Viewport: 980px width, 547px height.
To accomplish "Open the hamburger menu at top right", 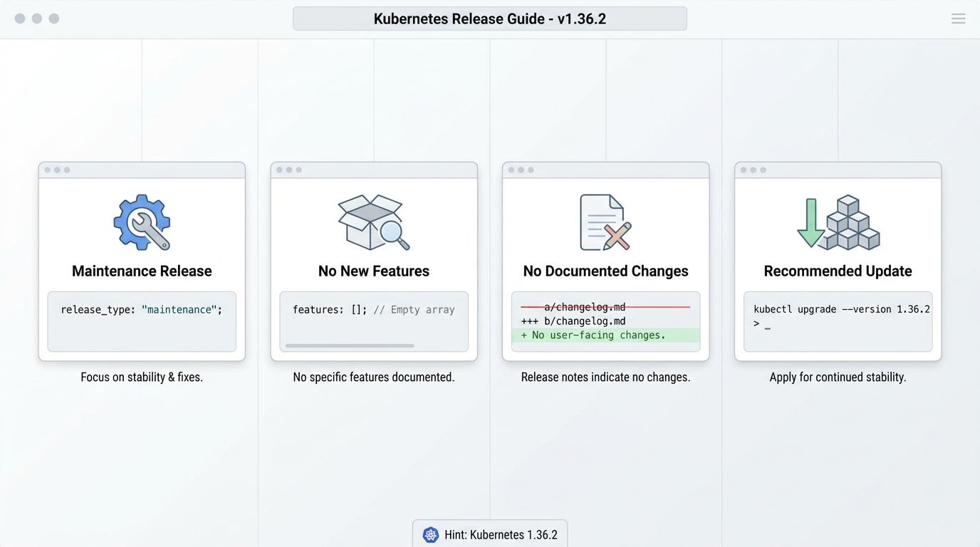I will tap(959, 19).
